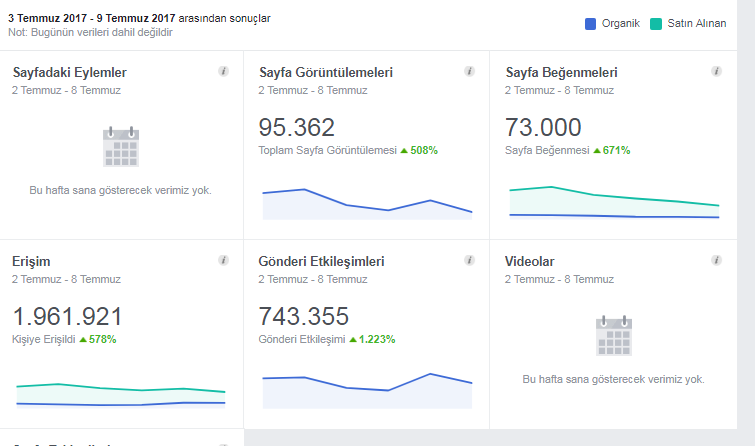Click info icon on Sayfa Görüntülemeleri card
The image size is (755, 446).
pyautogui.click(x=469, y=71)
